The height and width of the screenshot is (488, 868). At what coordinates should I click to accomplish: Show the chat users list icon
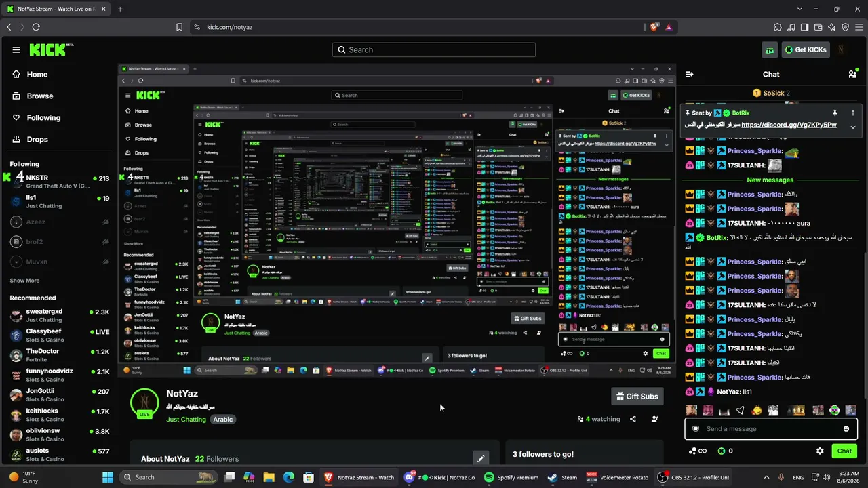(x=852, y=74)
